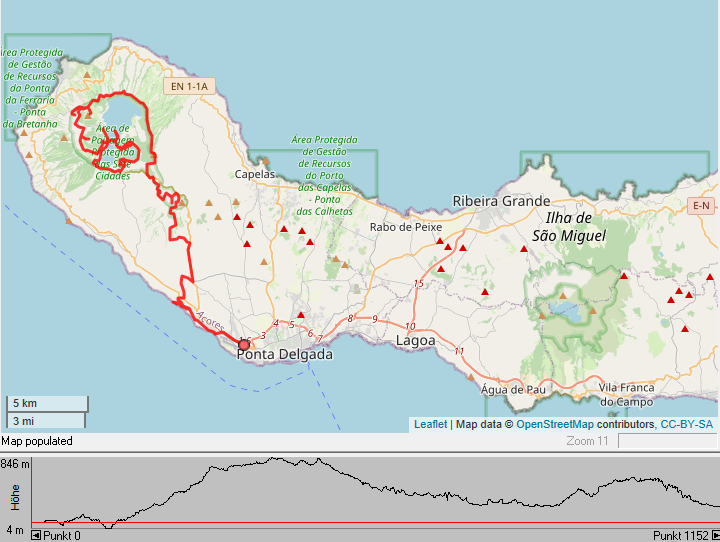Click the Lagoa town label on the map

[416, 341]
